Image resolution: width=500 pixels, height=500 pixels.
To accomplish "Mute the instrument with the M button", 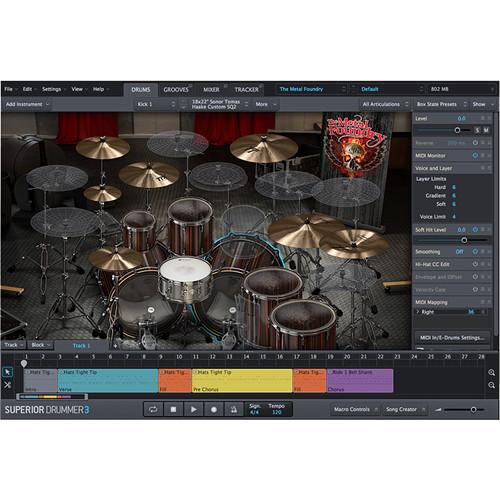I will (486, 130).
